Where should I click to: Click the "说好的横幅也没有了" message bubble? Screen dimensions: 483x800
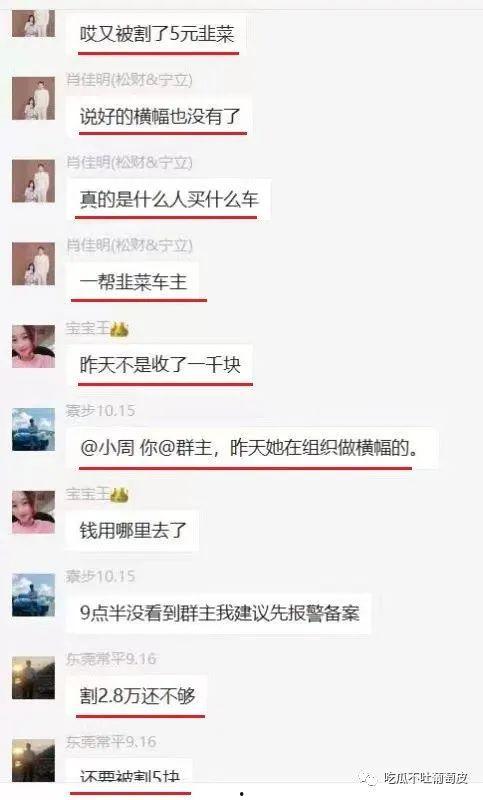click(x=160, y=117)
